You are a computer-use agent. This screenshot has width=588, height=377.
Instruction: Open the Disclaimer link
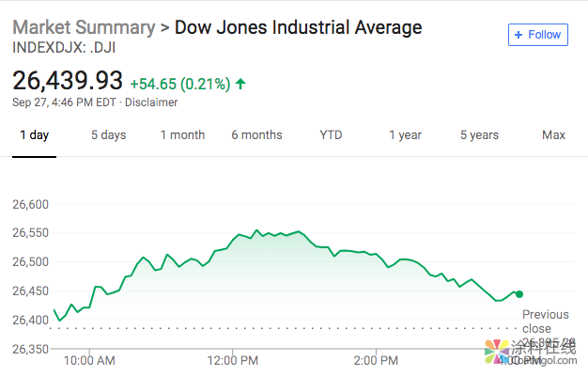[x=151, y=102]
